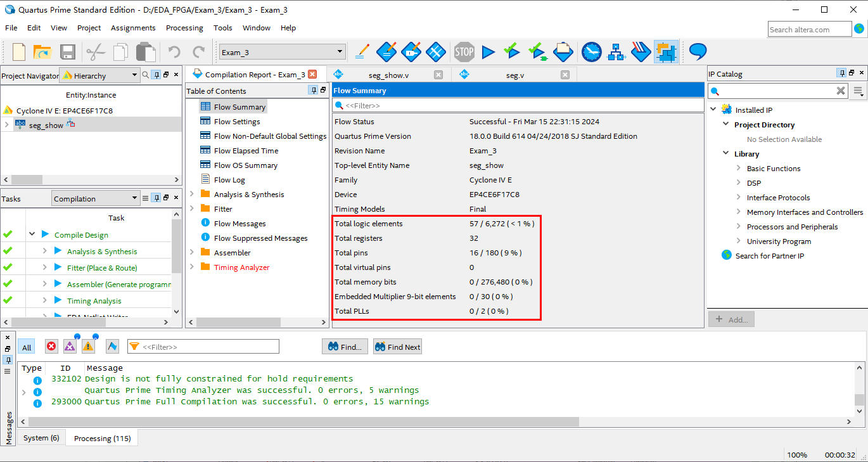Viewport: 868px width, 462px height.
Task: Expand the DSP library category
Action: [739, 183]
